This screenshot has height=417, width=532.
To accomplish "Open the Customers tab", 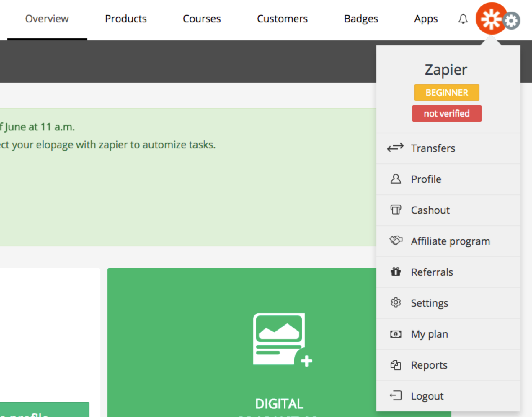I will [282, 19].
